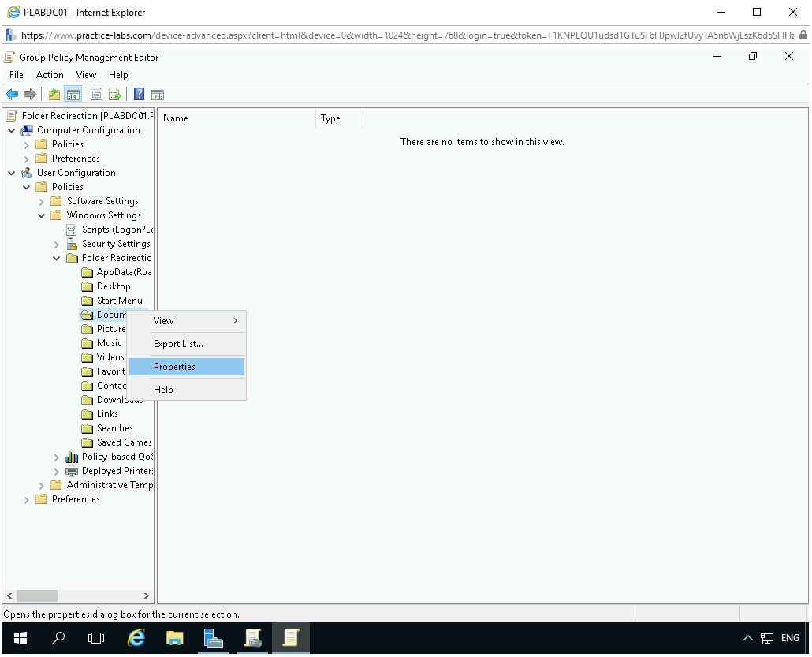Screen dimensions: 812x657
Task: Click the toolbar Properties sheet icon
Action: pos(96,95)
